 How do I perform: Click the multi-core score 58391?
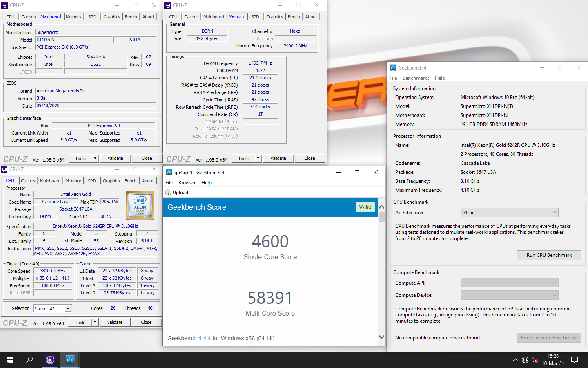[x=270, y=298]
